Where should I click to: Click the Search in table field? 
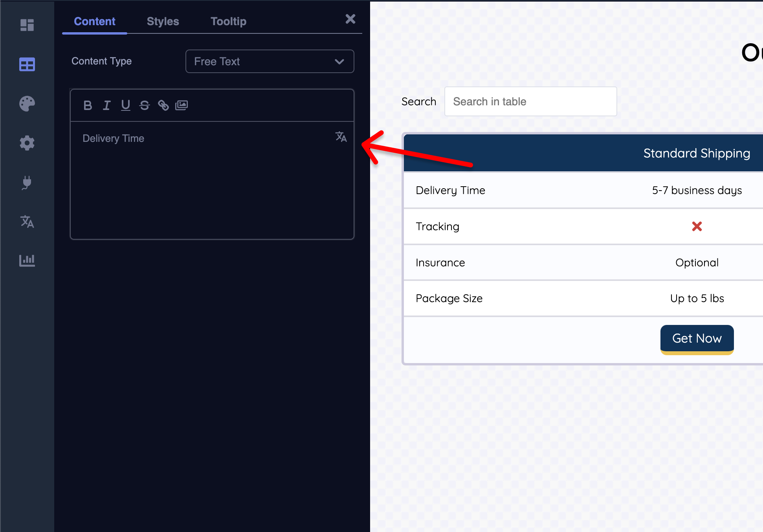click(530, 101)
